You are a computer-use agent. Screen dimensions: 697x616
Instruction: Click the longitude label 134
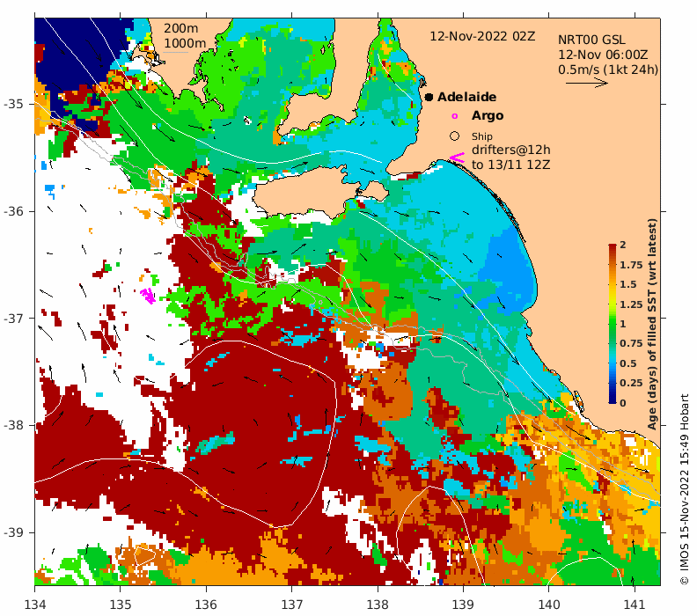click(35, 605)
